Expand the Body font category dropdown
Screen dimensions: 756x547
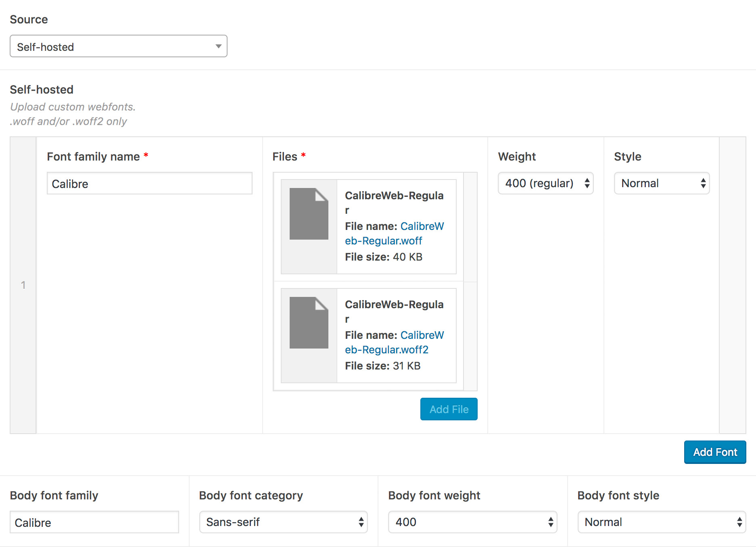(283, 522)
